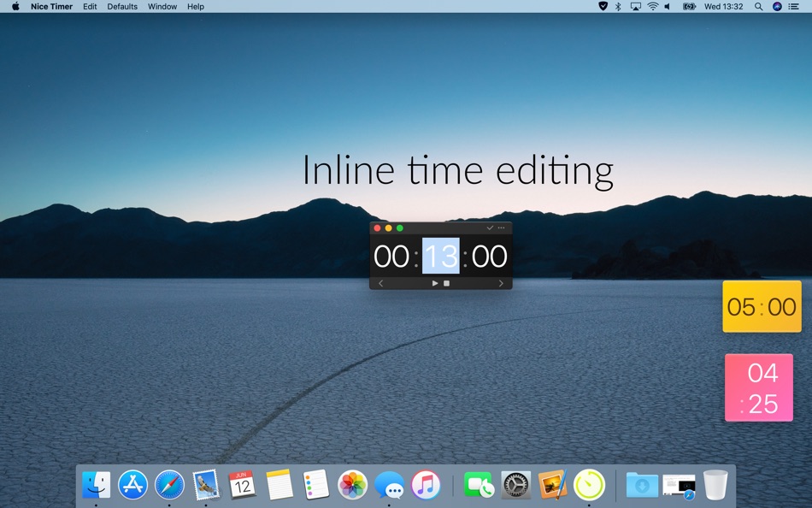This screenshot has height=508, width=812.
Task: Open System Preferences gear in the Dock
Action: (515, 485)
